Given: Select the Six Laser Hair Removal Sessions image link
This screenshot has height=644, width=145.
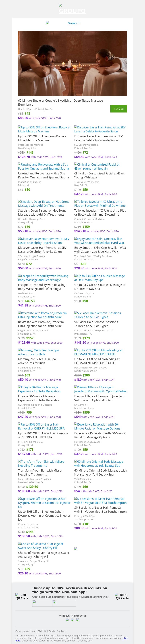Looking at the screenshot, I should (x=97, y=315).
